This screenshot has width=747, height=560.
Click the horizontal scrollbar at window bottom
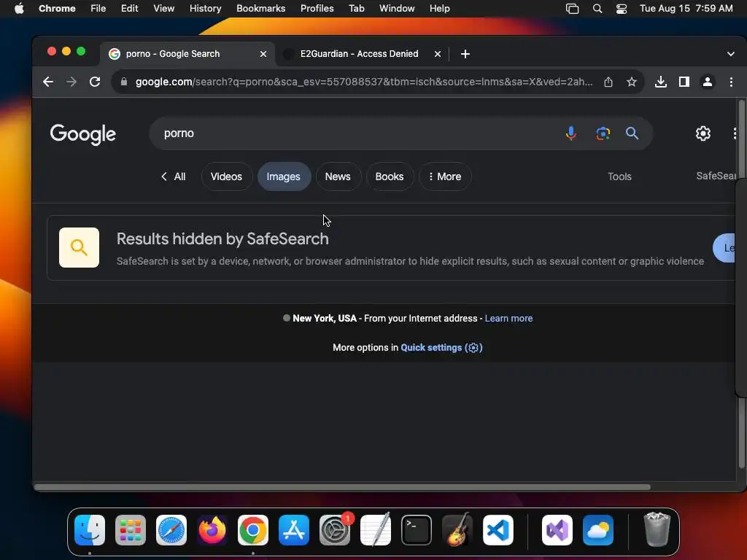342,487
